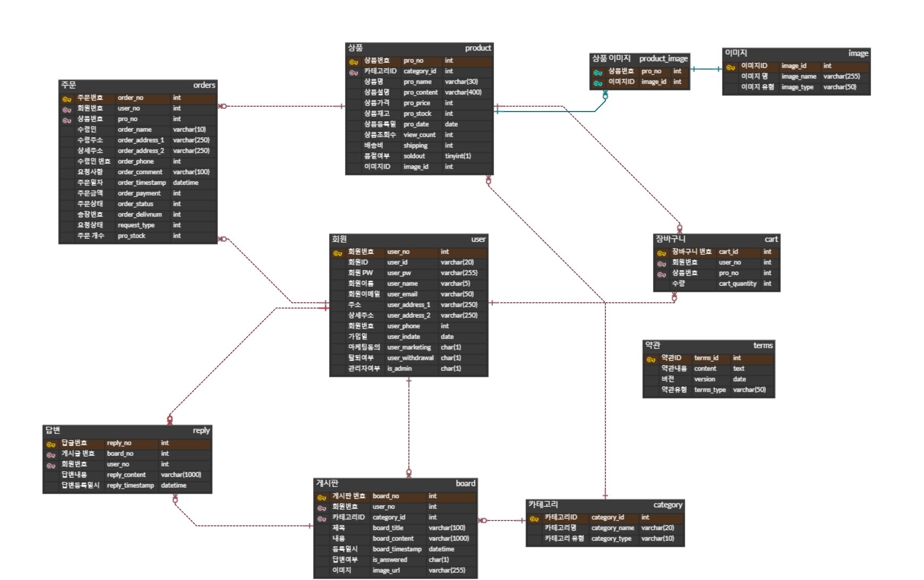Click the 'image_type' column in image table

[797, 87]
